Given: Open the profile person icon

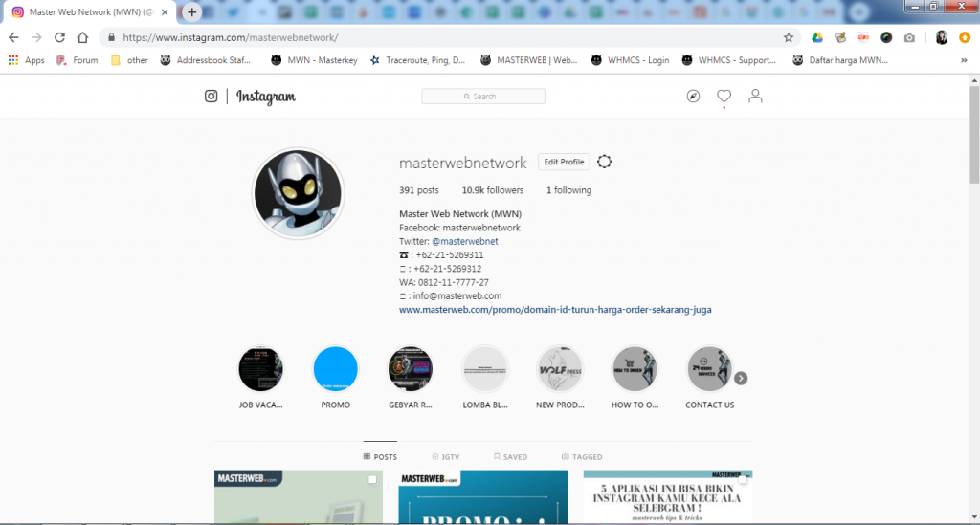Looking at the screenshot, I should click(x=755, y=97).
